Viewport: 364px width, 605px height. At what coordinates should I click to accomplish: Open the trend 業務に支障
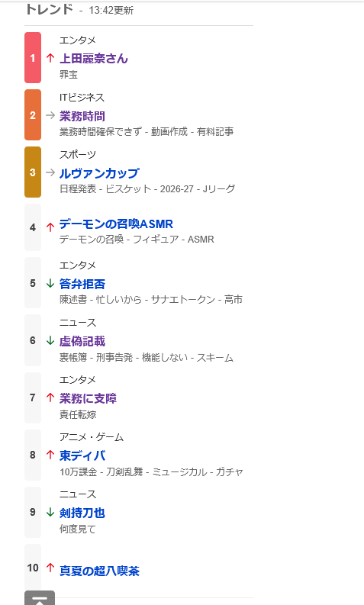coord(88,398)
